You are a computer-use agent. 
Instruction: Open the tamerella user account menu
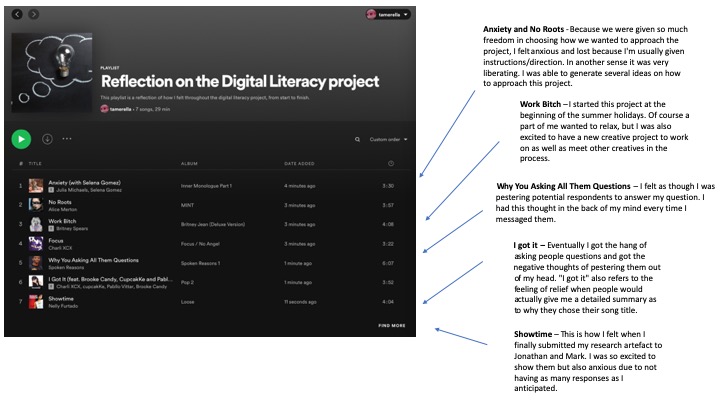click(x=388, y=15)
